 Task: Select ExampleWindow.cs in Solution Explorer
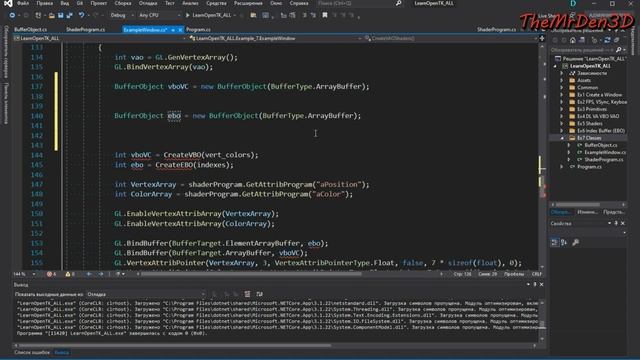tap(605, 152)
